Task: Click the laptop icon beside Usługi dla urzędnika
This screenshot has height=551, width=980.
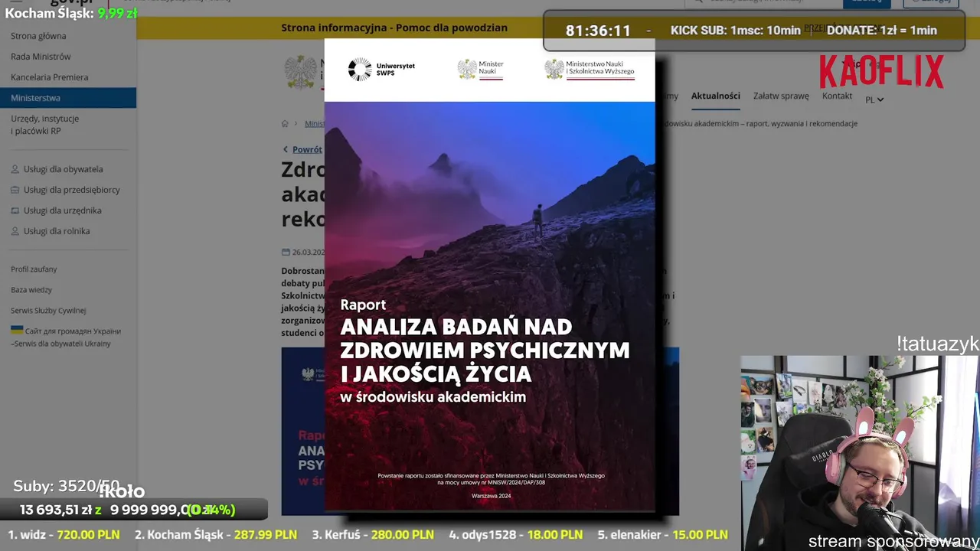Action: click(x=15, y=210)
